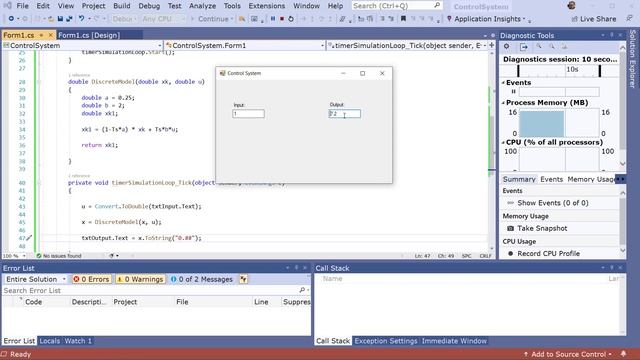640x360 pixels.
Task: Open the Solution Explorer side tab
Action: (x=633, y=59)
